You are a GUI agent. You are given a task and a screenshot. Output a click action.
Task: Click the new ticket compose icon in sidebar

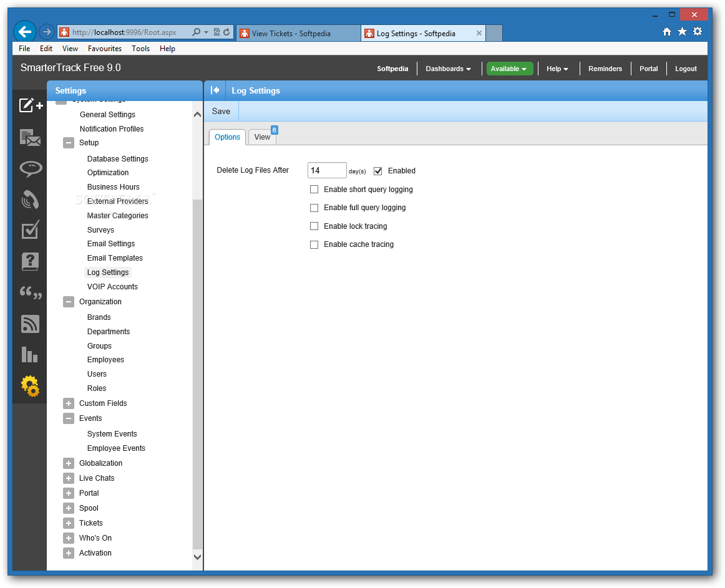coord(31,105)
